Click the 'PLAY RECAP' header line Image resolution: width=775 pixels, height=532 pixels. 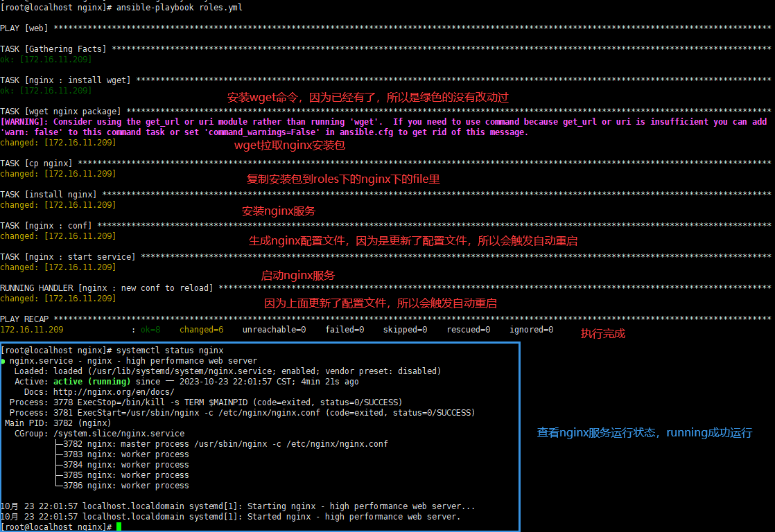[x=385, y=319]
